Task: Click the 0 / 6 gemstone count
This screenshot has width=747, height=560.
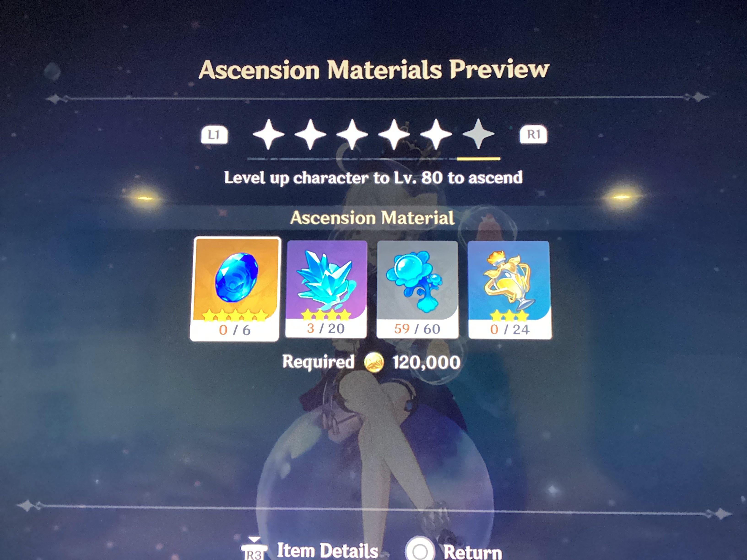Action: pyautogui.click(x=235, y=330)
